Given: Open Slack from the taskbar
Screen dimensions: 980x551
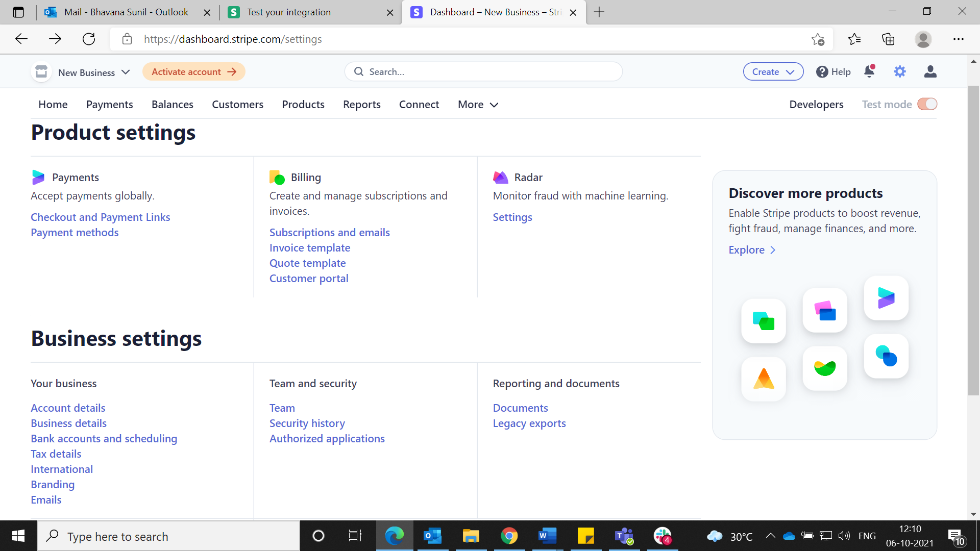Looking at the screenshot, I should [x=663, y=536].
